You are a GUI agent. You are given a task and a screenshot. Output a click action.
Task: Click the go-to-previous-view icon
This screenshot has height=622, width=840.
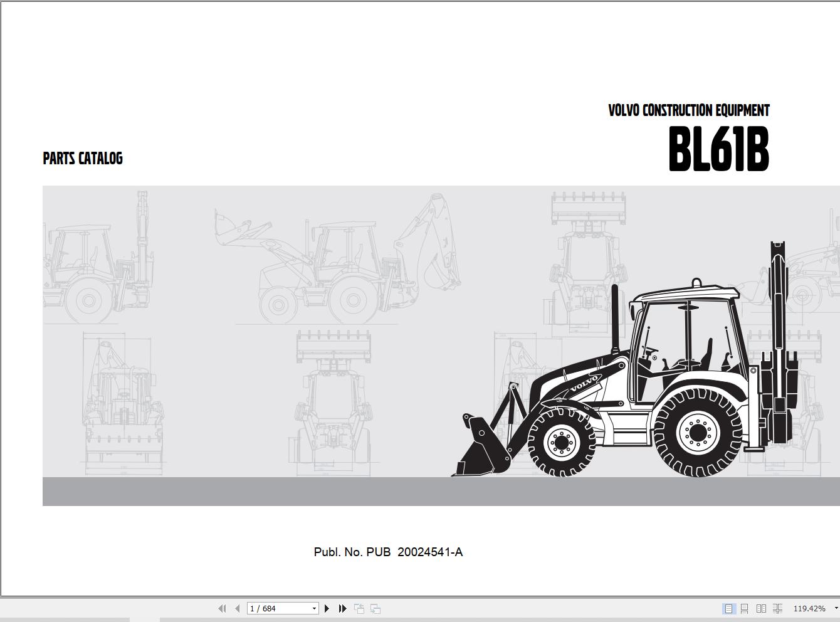click(360, 608)
